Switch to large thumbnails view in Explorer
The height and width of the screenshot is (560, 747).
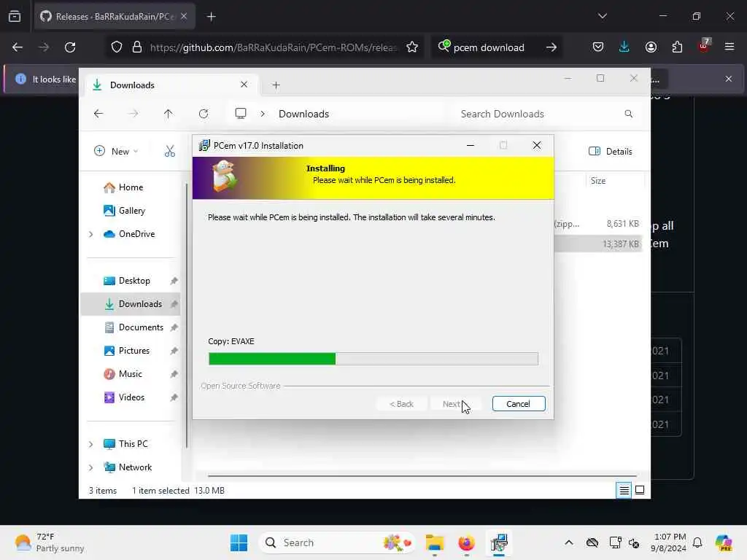pyautogui.click(x=640, y=490)
